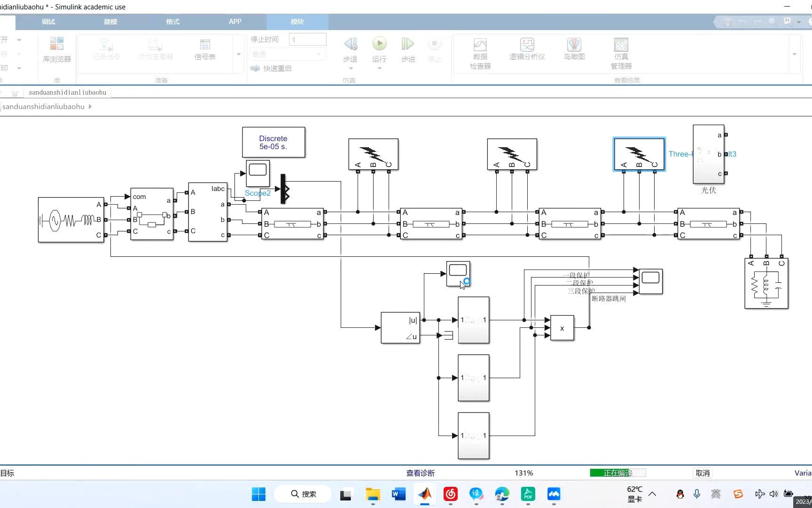Expand the sanduanshidianliubaohu breadcrumb arrow
This screenshot has width=812, height=508.
90,107
